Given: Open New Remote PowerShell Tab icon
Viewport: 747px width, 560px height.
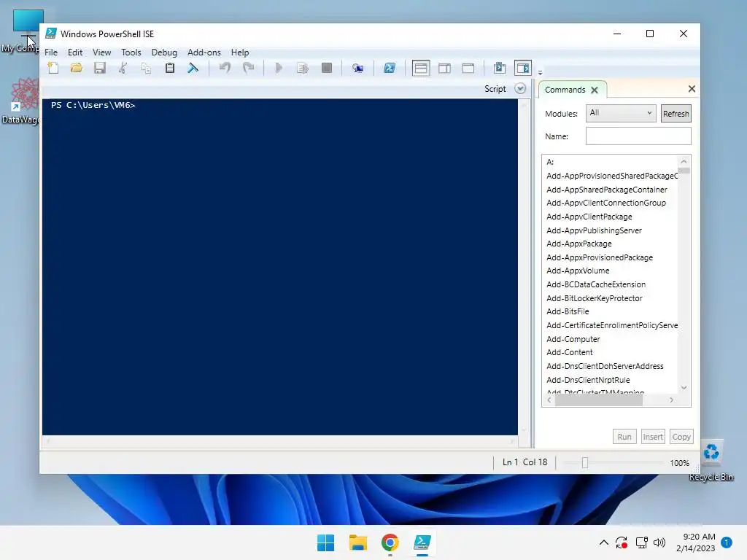Looking at the screenshot, I should coord(357,68).
